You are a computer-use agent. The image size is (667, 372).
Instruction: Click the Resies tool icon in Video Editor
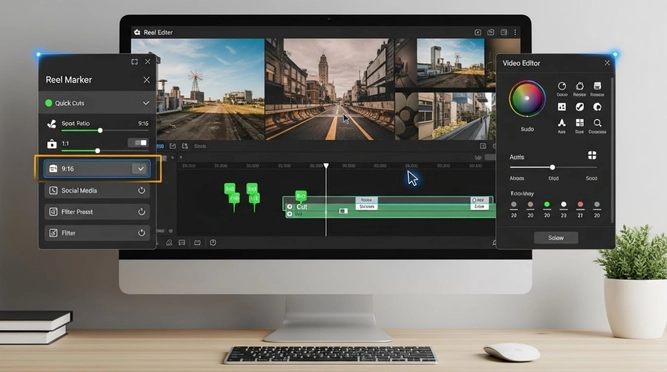click(x=579, y=86)
